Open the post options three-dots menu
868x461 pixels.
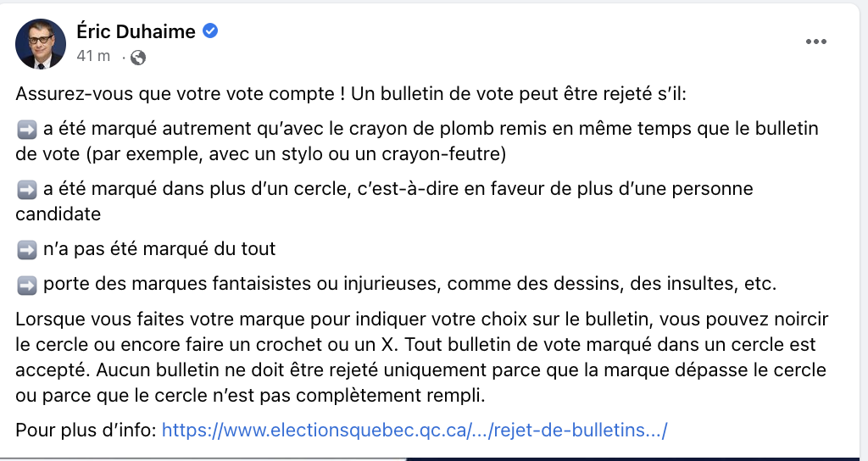pyautogui.click(x=816, y=42)
